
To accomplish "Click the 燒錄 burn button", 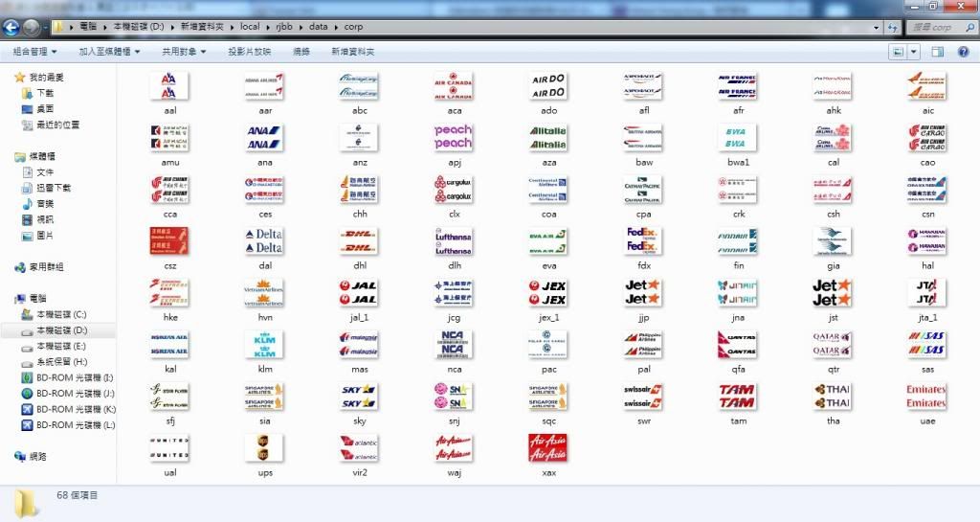I will (301, 52).
